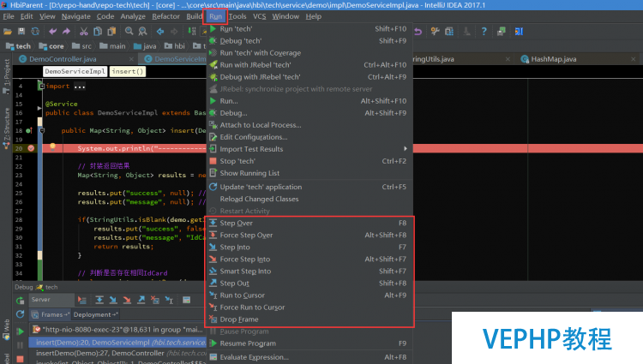
Task: Close the DemoController.java tab
Action: coord(131,59)
